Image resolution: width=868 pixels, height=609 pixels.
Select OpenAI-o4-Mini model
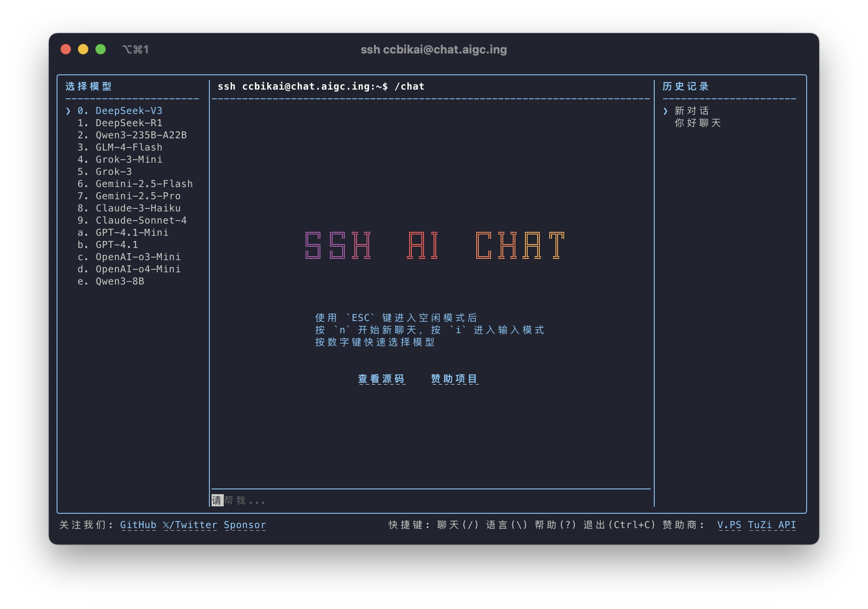tap(138, 269)
